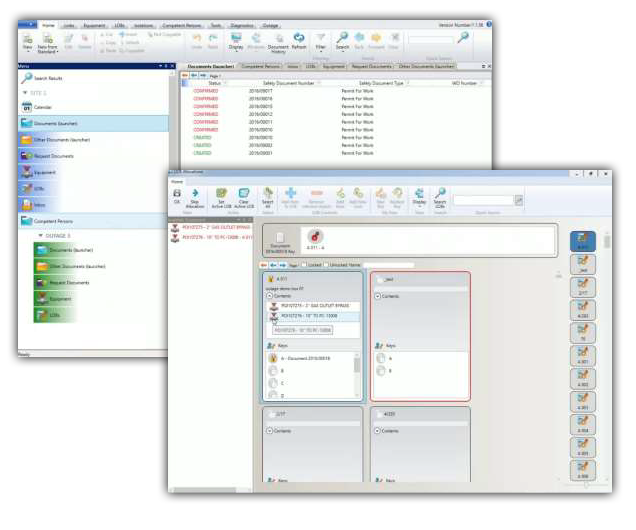Open Calendar in the Menu panel
Image resolution: width=636 pixels, height=530 pixels.
pyautogui.click(x=37, y=107)
